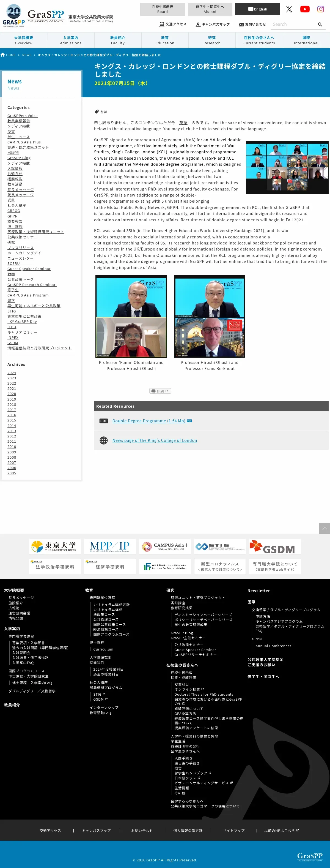This screenshot has height=868, width=330.
Task: Open the STIG banner logo
Action: [220, 546]
